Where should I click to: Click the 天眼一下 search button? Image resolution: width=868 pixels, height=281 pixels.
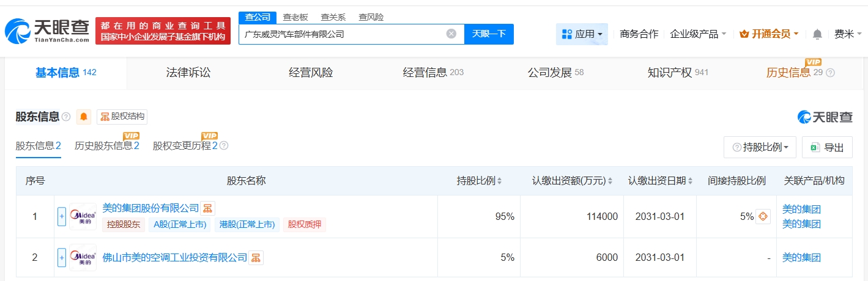point(489,34)
